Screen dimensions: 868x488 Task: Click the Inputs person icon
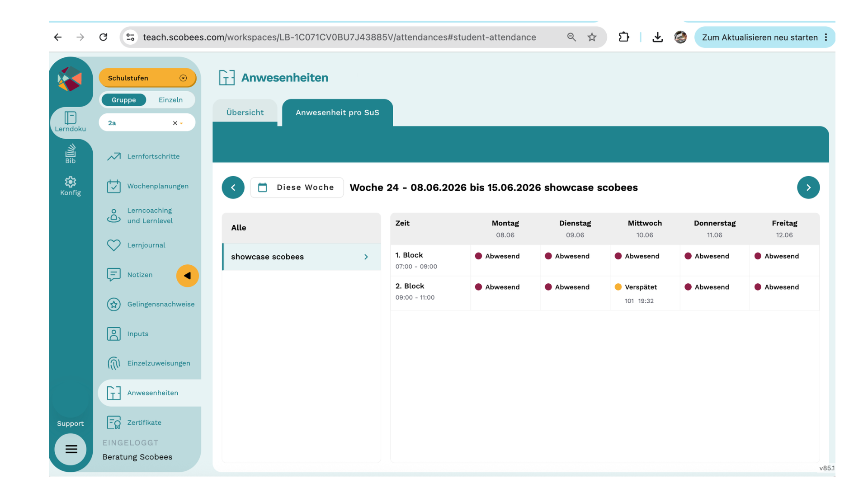tap(113, 334)
